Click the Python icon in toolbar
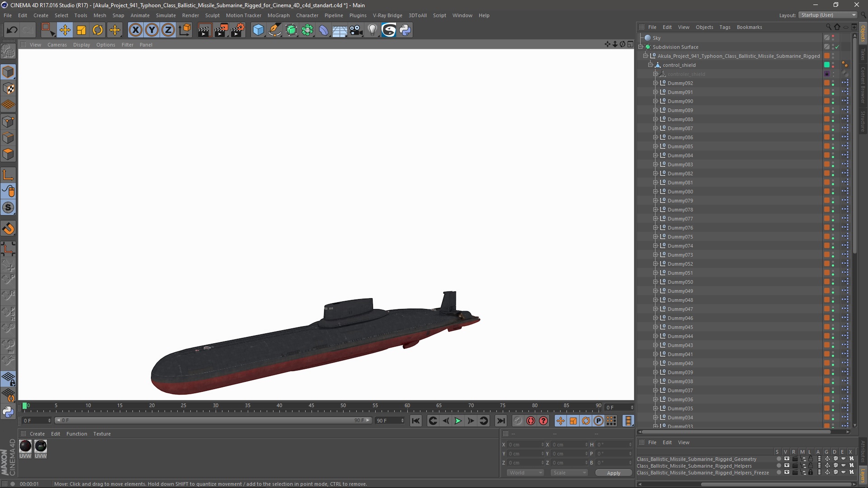Viewport: 868px width, 488px height. (x=405, y=30)
